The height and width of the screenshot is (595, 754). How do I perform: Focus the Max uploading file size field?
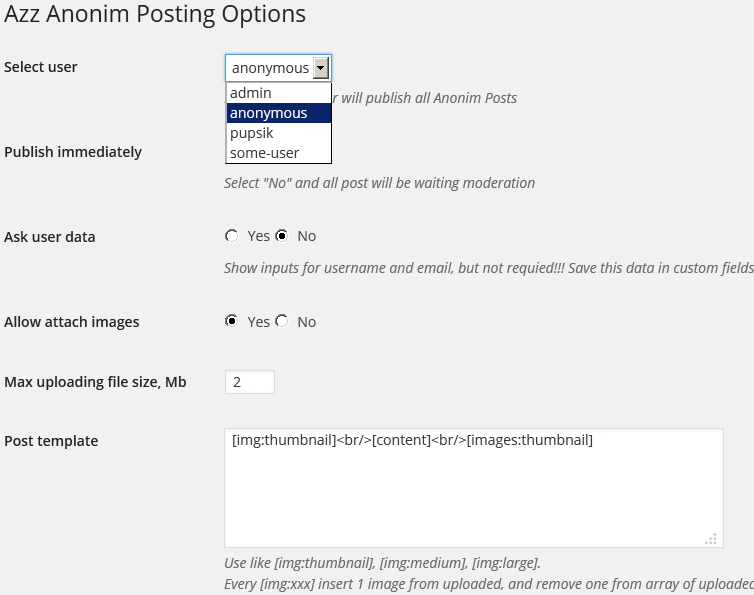click(x=249, y=382)
